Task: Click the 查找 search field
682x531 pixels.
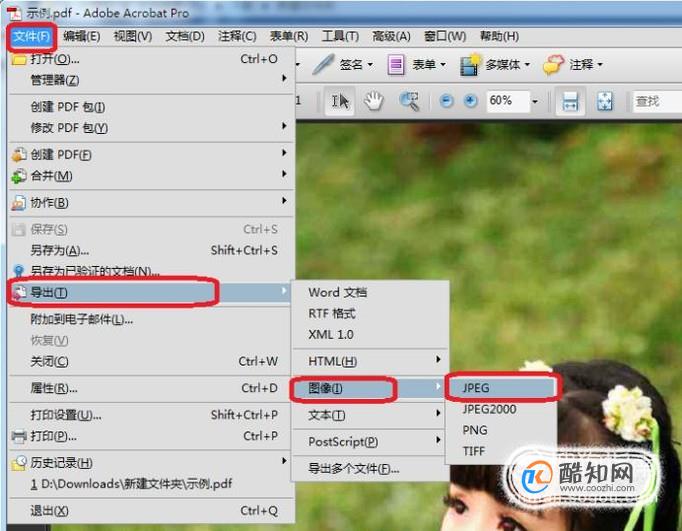Action: (x=656, y=102)
